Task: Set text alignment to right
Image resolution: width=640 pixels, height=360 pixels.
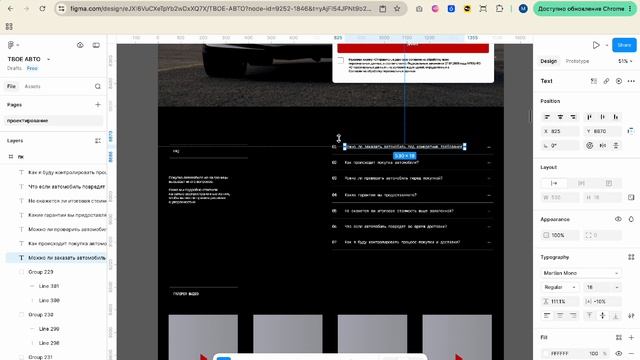Action: pos(573,316)
